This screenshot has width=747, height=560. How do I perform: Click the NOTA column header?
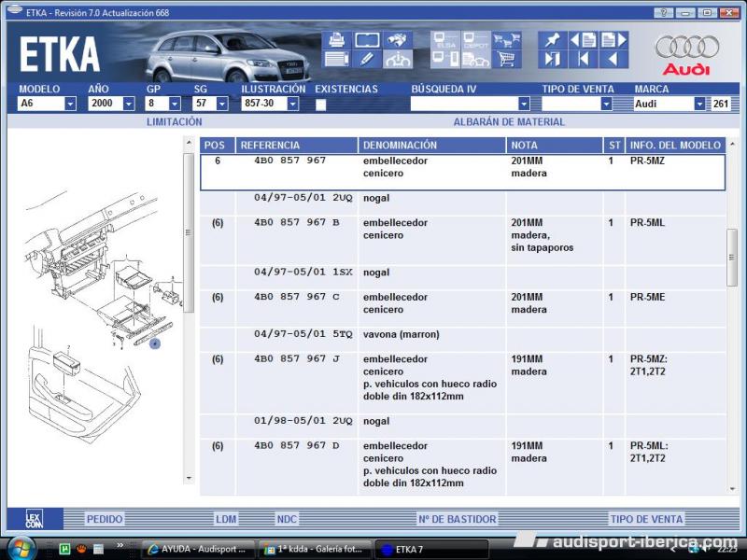(x=554, y=146)
